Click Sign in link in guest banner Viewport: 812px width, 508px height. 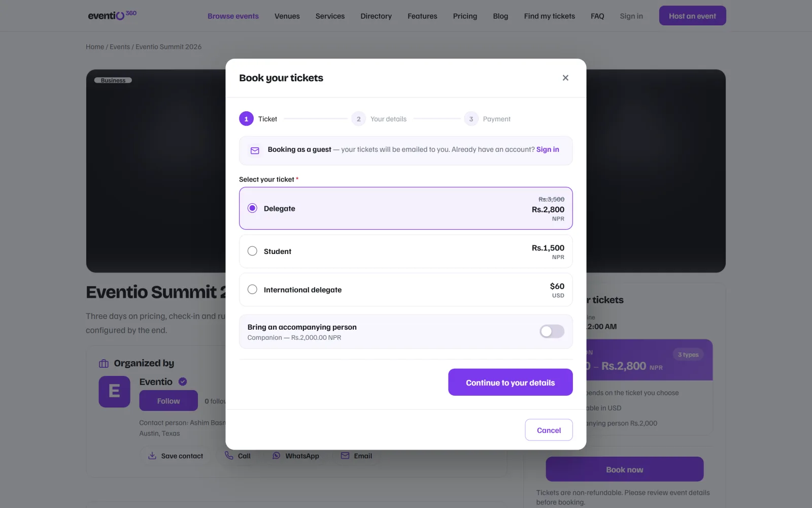tap(548, 149)
